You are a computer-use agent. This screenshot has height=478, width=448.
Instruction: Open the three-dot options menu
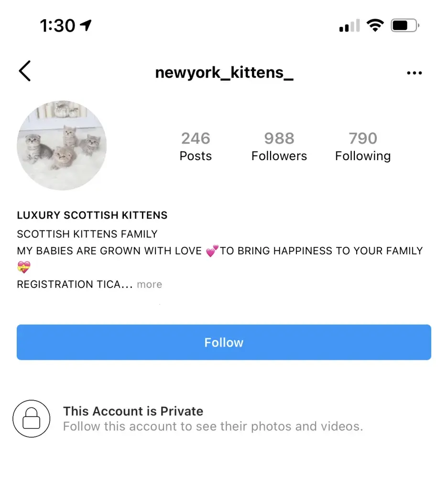(x=414, y=73)
